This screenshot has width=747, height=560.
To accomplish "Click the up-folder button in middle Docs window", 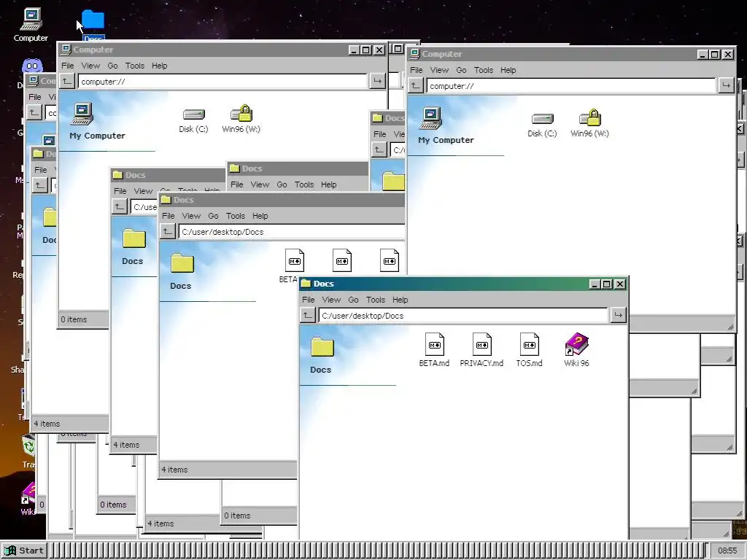I will pyautogui.click(x=167, y=231).
